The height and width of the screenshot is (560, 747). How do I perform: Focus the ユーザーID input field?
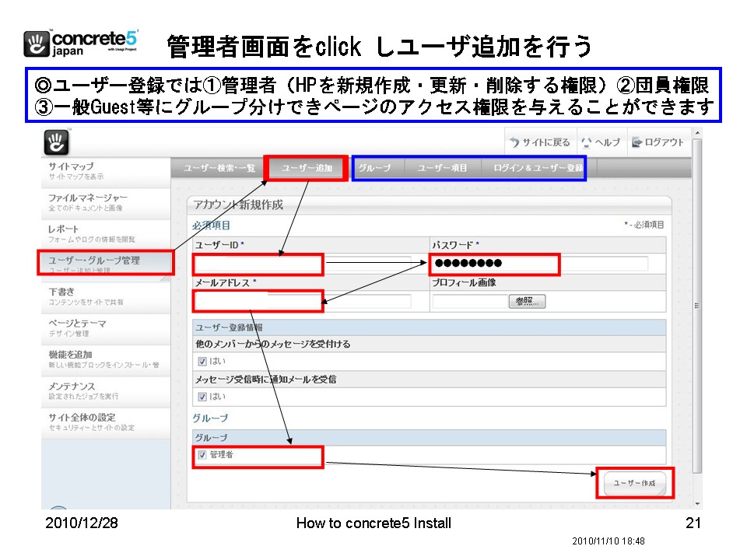point(303,264)
